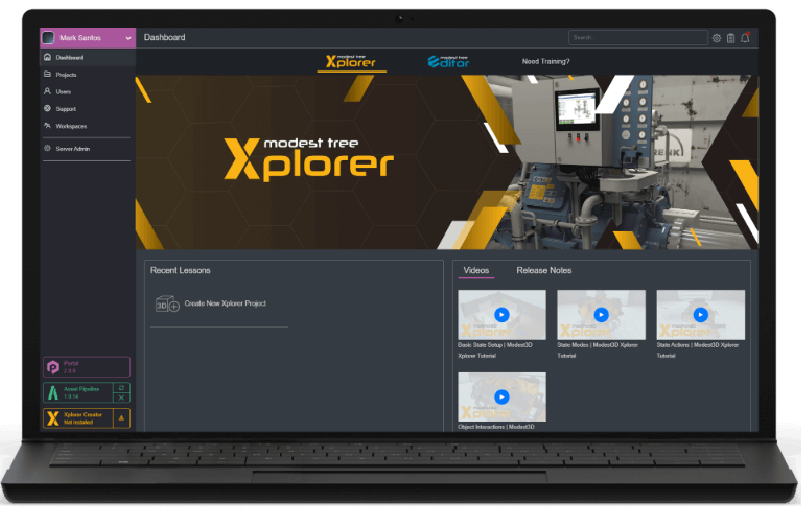Select the Release Notes tab
This screenshot has width=801, height=513.
coord(544,270)
